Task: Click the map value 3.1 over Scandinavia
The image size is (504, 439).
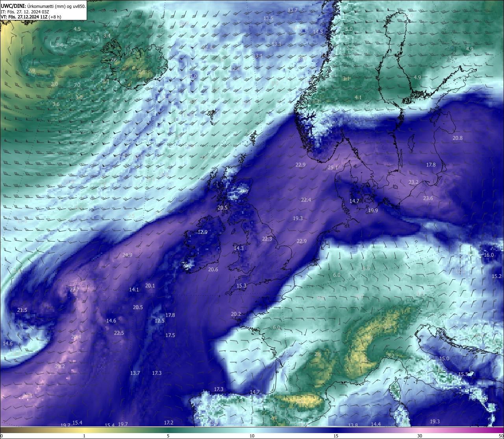Action: [346, 79]
